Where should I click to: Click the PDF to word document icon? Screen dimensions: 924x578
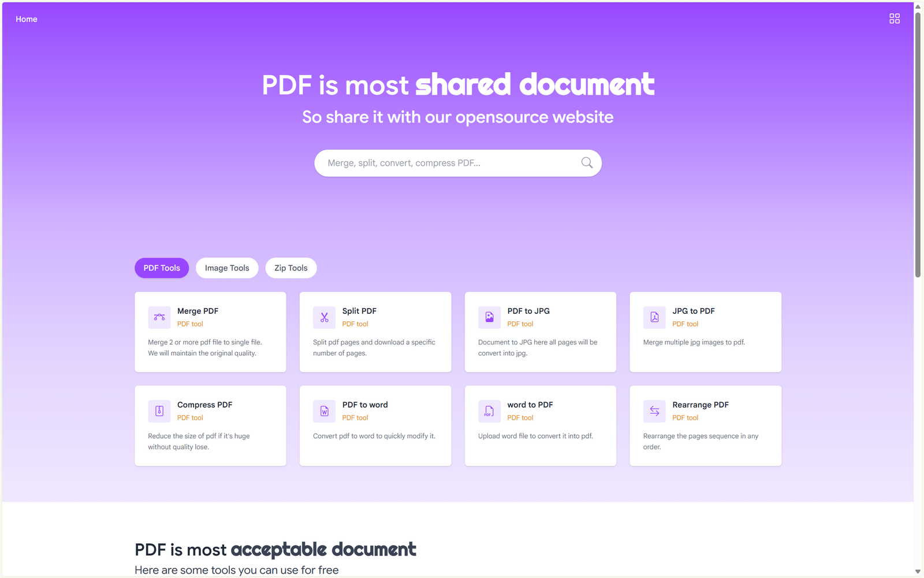(x=324, y=411)
